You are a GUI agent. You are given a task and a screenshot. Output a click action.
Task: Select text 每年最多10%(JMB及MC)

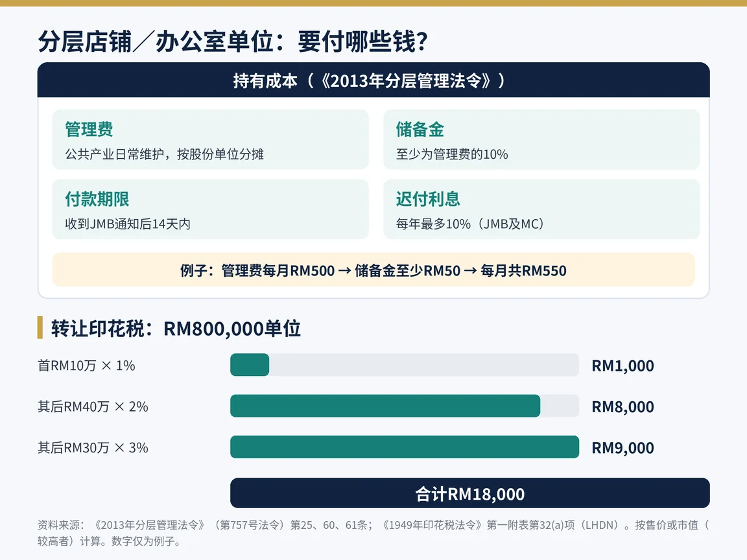click(469, 224)
